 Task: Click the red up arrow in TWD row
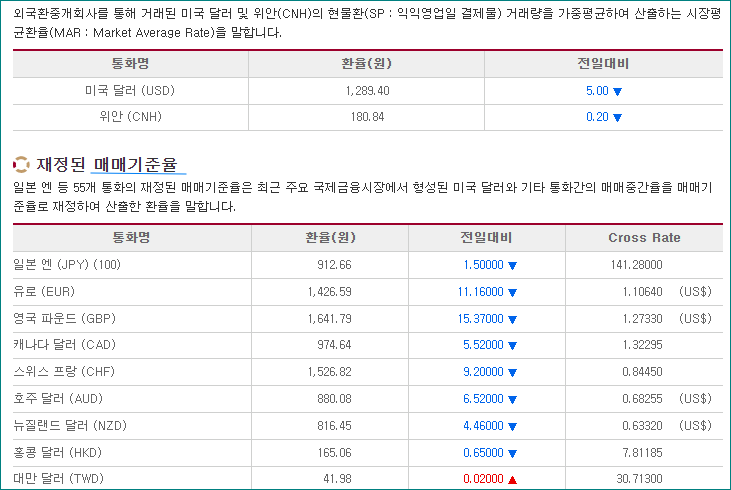512,479
